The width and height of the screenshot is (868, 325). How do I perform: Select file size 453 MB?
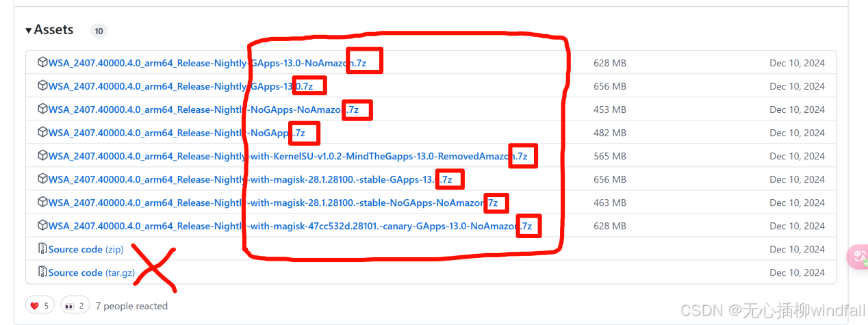pos(610,109)
